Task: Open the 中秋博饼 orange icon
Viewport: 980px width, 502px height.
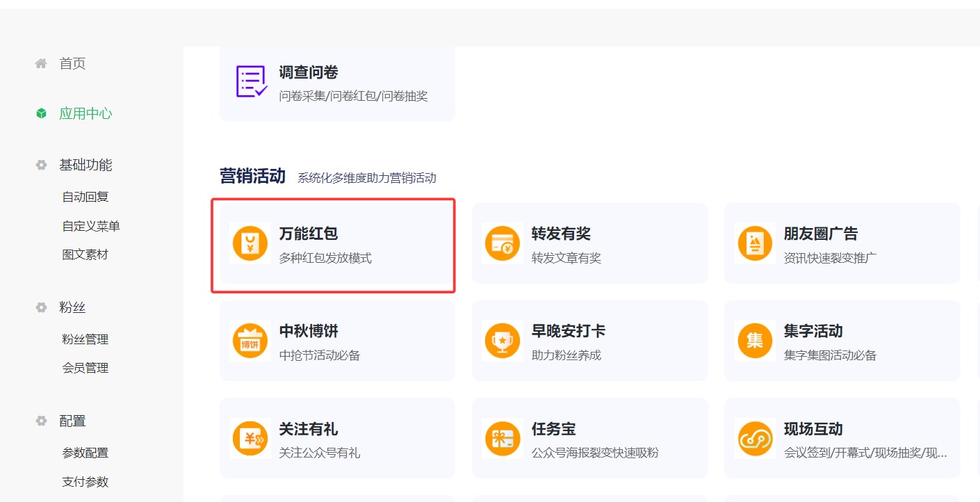Action: (250, 341)
